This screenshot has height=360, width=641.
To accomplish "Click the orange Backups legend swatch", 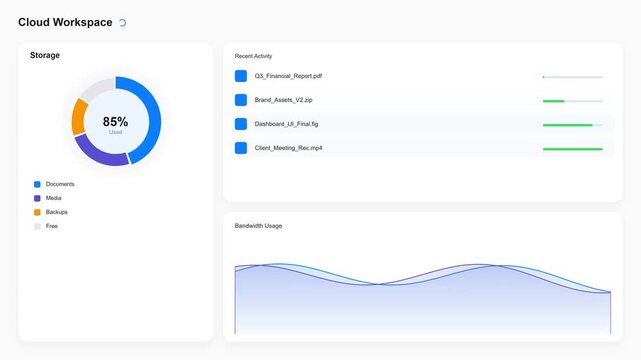I will [37, 212].
